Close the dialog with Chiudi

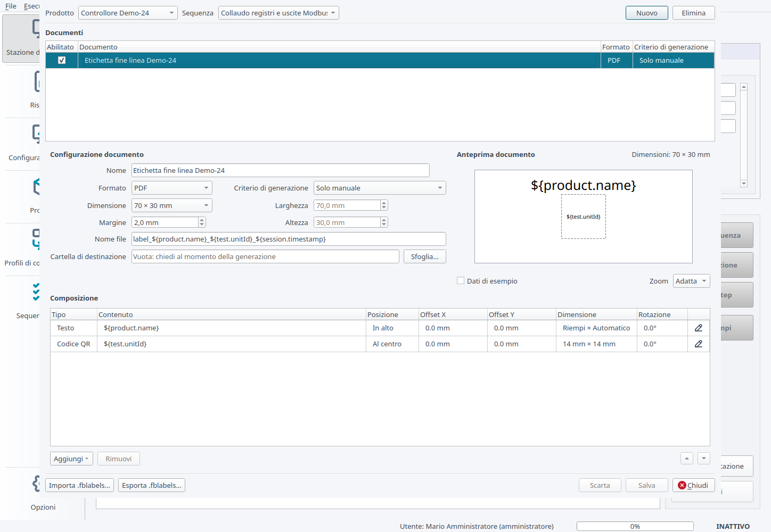693,485
